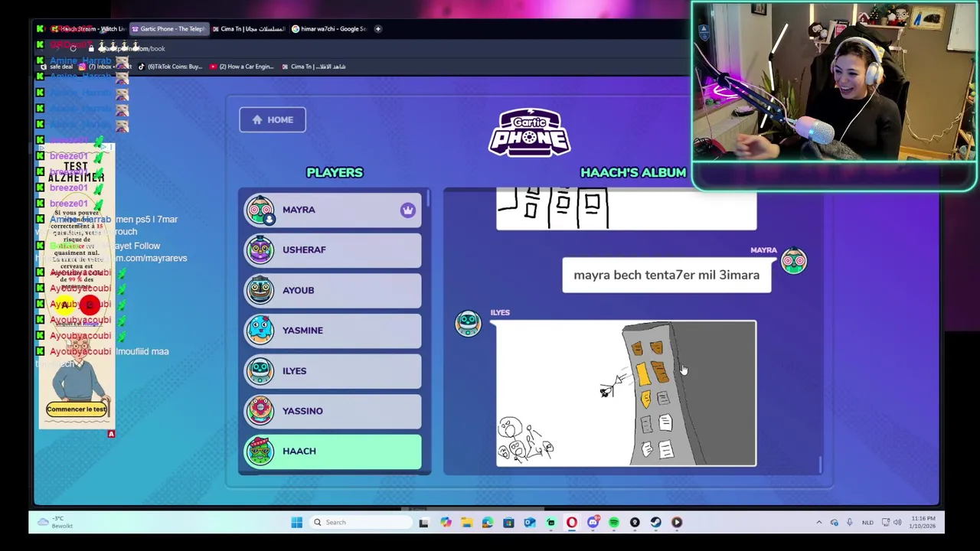Select player MAYRA in the players list
The width and height of the screenshot is (980, 551).
[x=332, y=210]
